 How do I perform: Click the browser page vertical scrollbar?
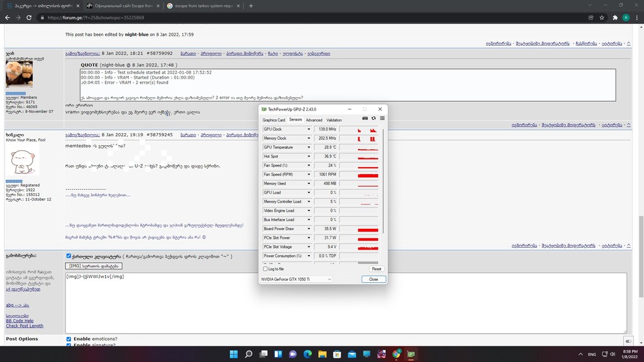[x=641, y=256]
